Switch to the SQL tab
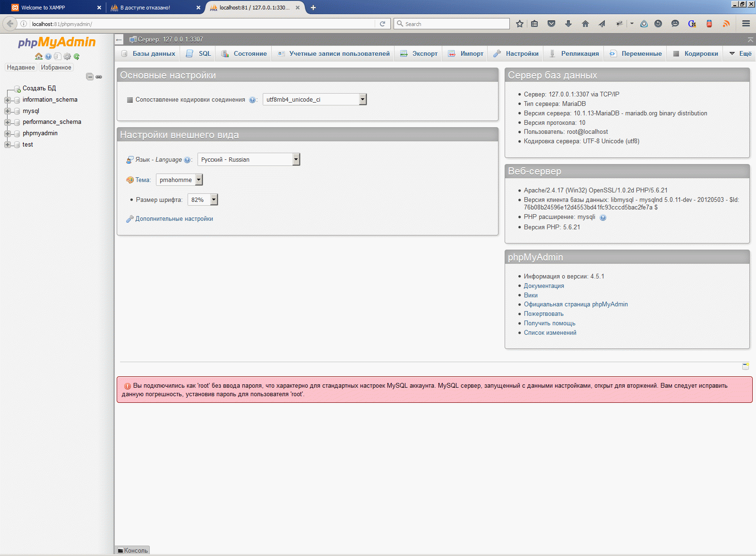Viewport: 756px width, 556px height. (198, 53)
